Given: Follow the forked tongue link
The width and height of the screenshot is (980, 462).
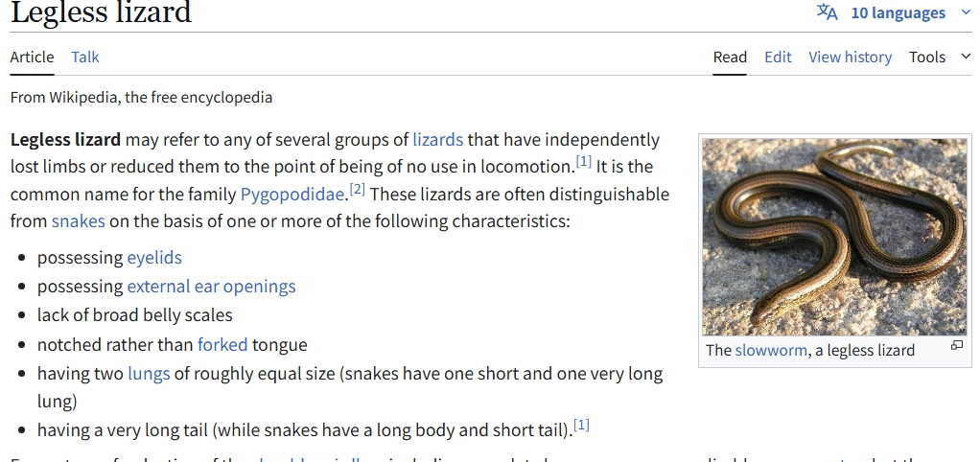Looking at the screenshot, I should [x=222, y=345].
